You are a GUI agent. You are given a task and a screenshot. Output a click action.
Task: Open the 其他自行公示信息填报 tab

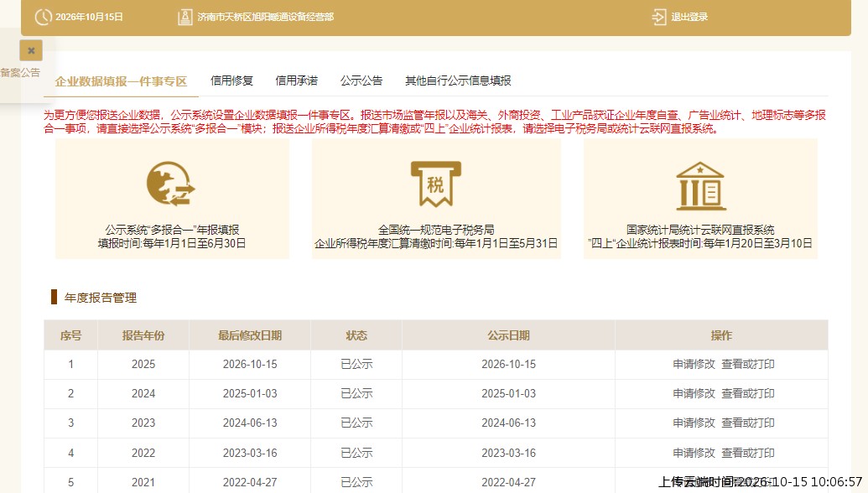coord(459,80)
